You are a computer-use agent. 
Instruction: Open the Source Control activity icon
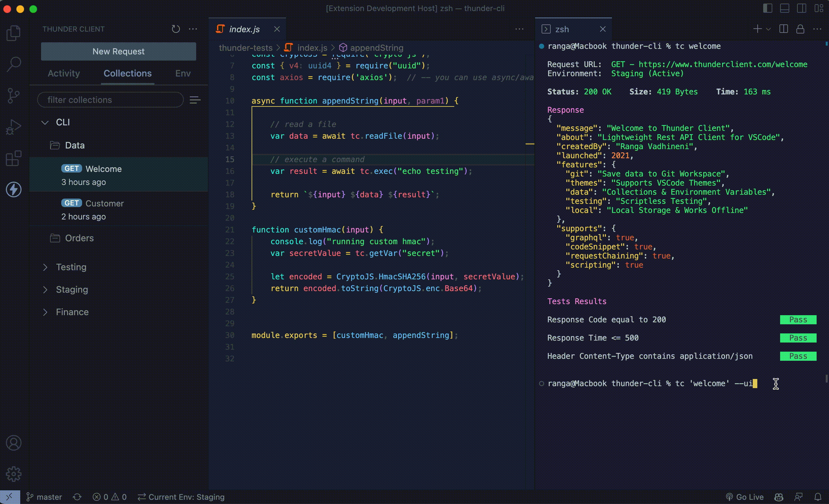click(13, 95)
